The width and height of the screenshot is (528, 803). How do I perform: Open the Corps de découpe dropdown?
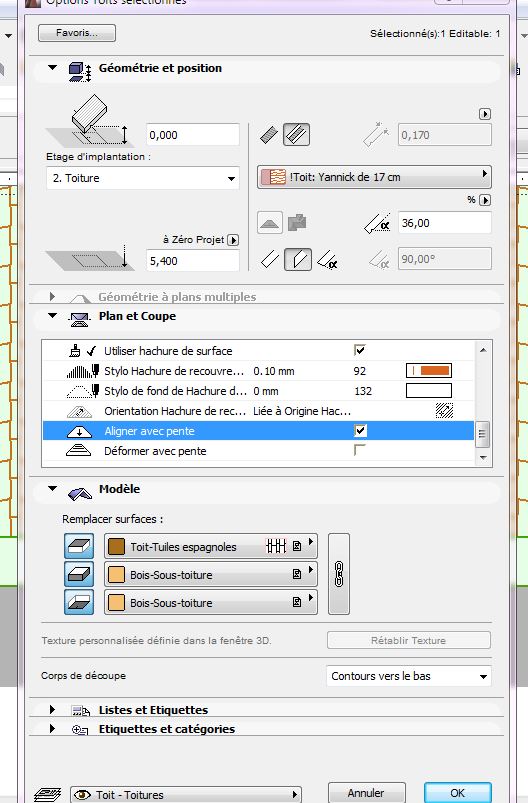(408, 676)
